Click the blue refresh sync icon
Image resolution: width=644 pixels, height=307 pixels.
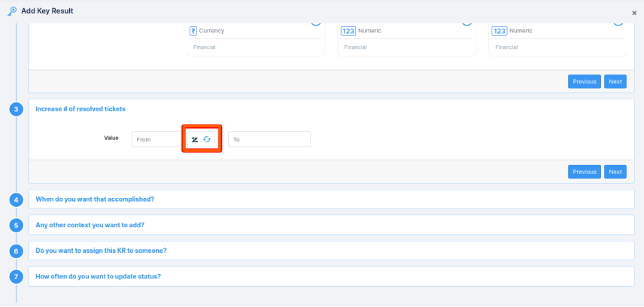pyautogui.click(x=207, y=140)
